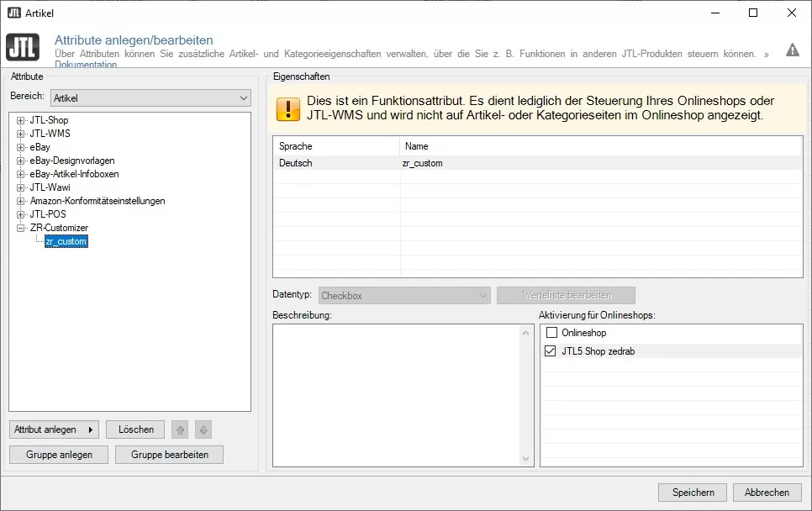The image size is (812, 511).
Task: Open the arrow on Attribut anlegen
Action: [x=92, y=429]
